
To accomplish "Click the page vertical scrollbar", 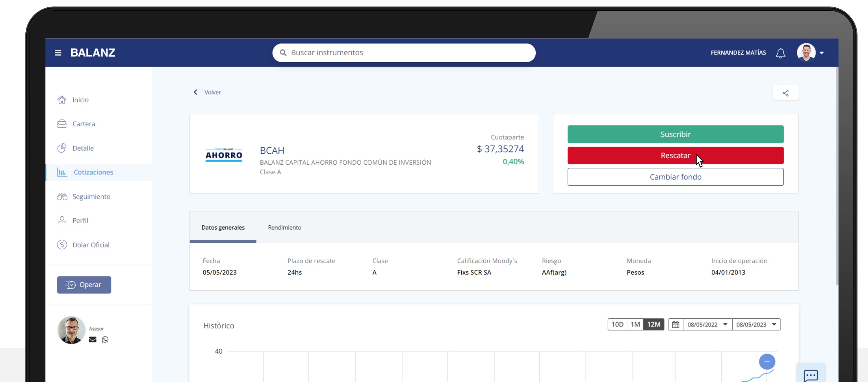I will 837,176.
